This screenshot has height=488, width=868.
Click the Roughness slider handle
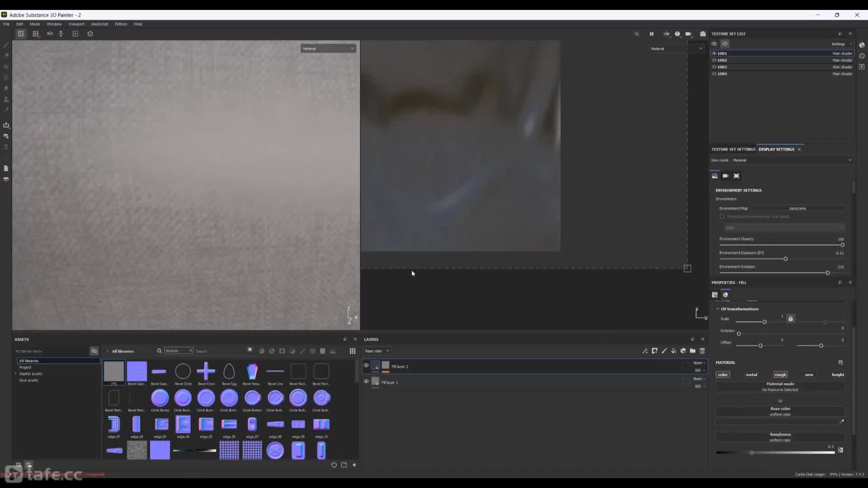[x=751, y=453]
